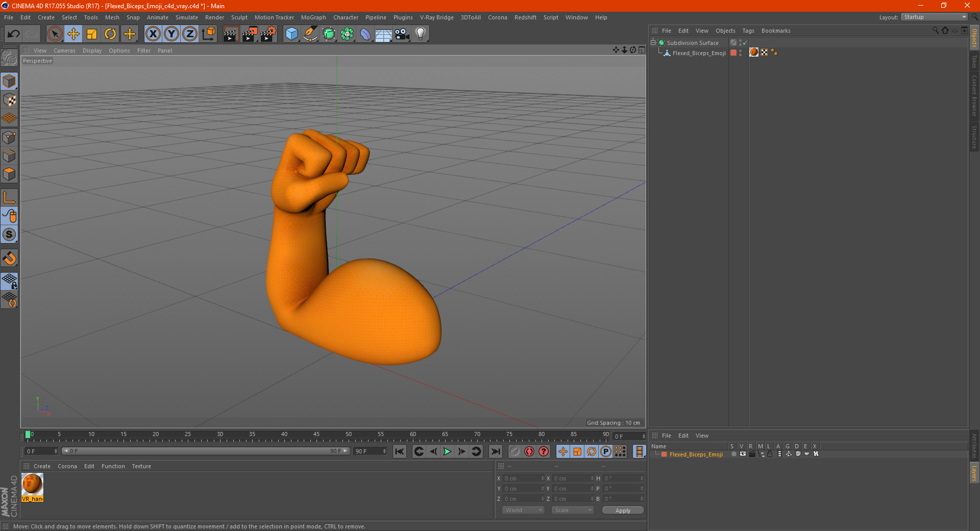This screenshot has height=531, width=980.
Task: Switch to the Takes side tab
Action: [974, 62]
